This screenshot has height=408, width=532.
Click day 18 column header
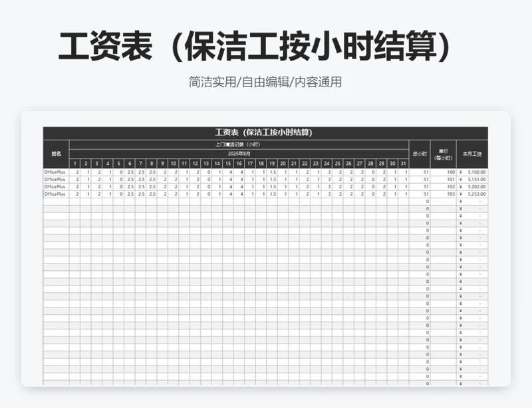261,164
